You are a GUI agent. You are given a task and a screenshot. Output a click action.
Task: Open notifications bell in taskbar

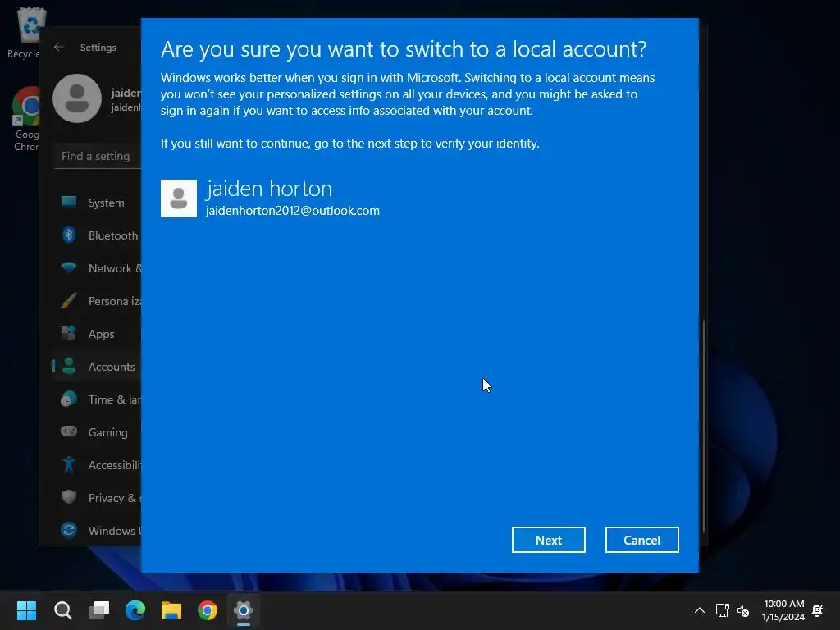pyautogui.click(x=818, y=610)
